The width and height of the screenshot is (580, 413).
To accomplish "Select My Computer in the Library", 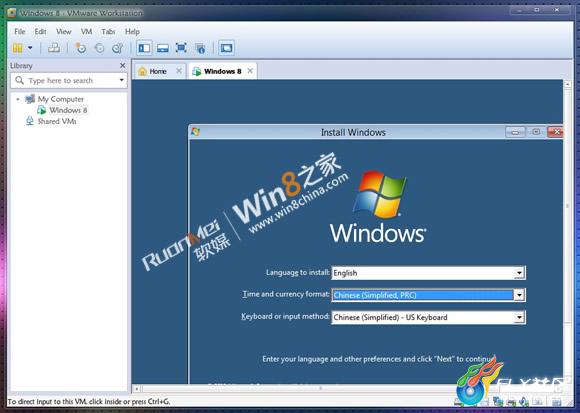I will tap(61, 99).
